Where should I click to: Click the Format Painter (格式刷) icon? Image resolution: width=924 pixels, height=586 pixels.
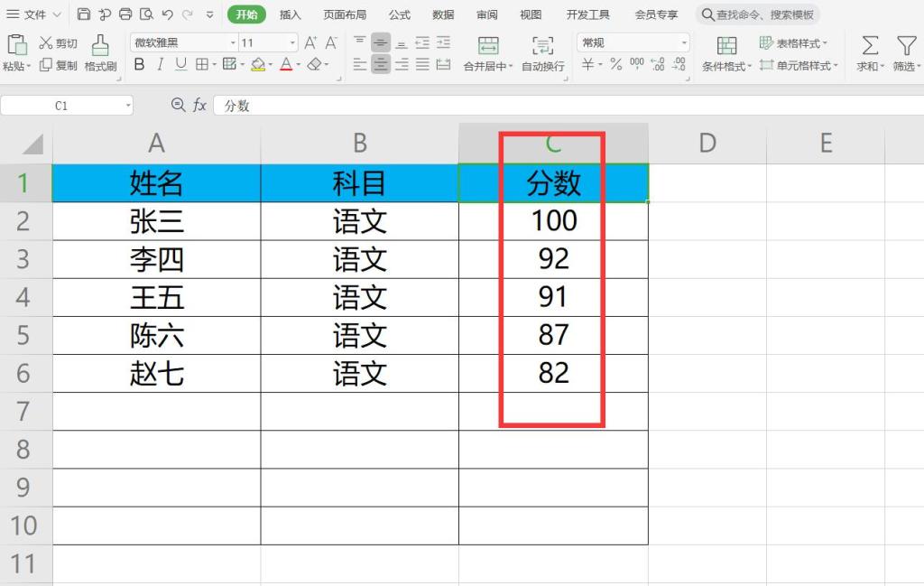click(x=100, y=45)
